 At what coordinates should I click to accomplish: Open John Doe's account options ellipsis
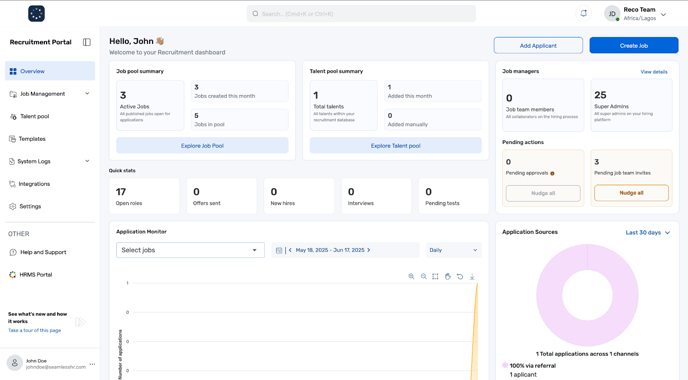92,364
